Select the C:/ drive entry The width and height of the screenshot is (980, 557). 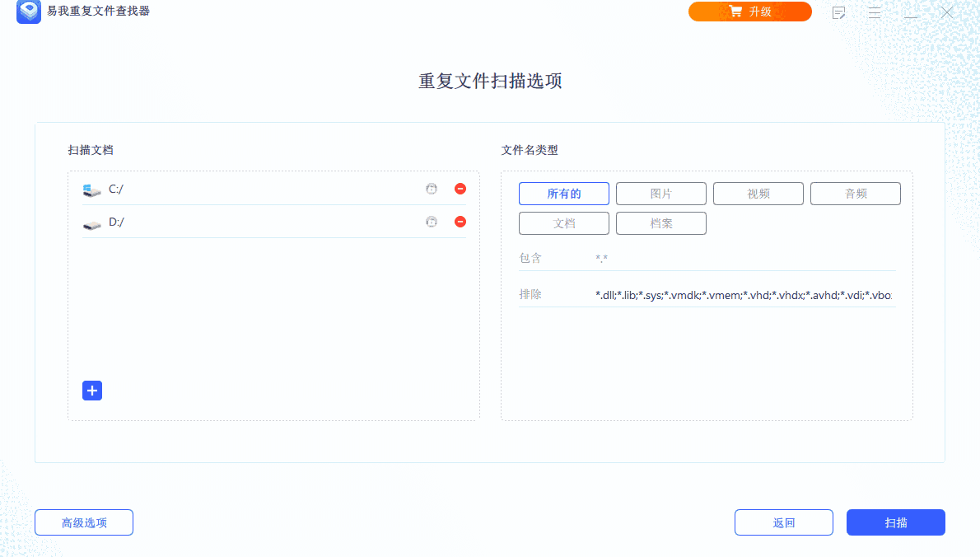coord(115,190)
